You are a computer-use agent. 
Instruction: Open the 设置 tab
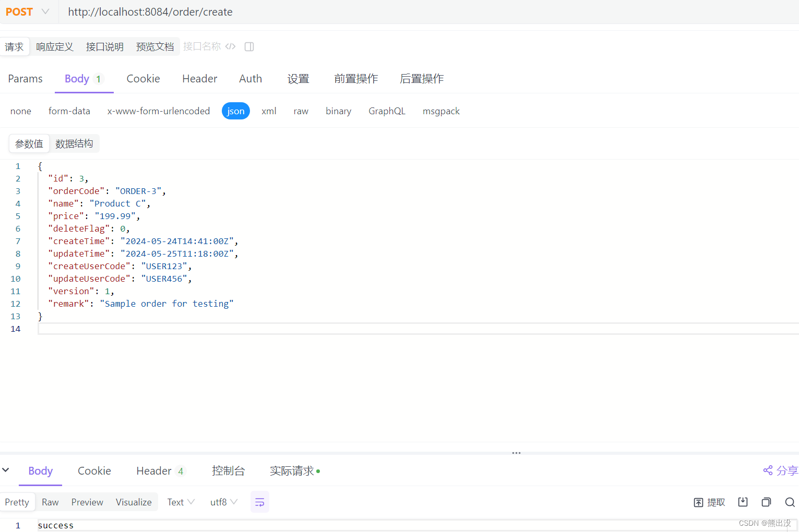click(x=298, y=79)
